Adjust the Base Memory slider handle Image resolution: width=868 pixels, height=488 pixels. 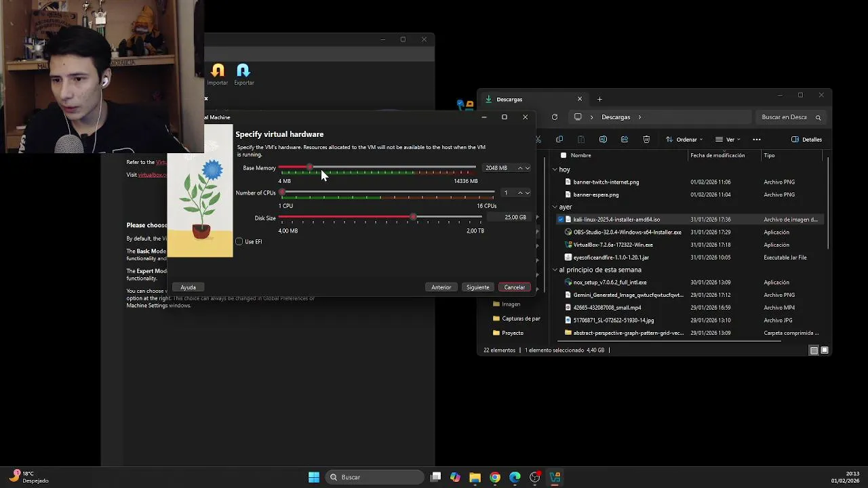(x=310, y=167)
